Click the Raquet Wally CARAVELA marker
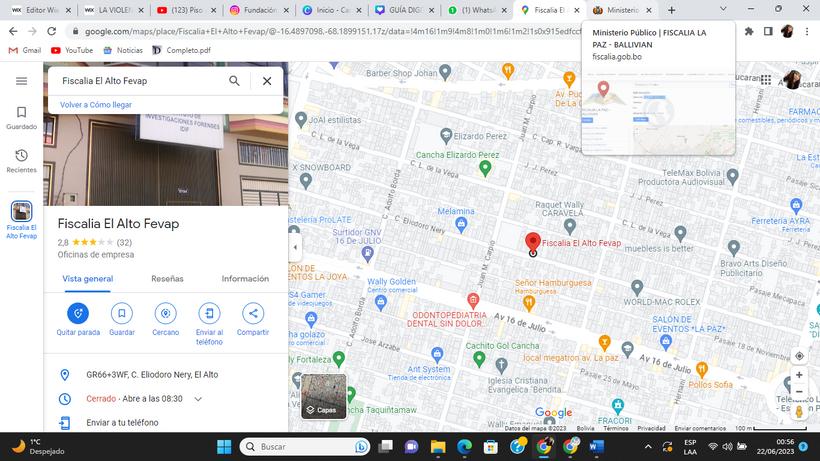This screenshot has width=820, height=461. pos(570,227)
